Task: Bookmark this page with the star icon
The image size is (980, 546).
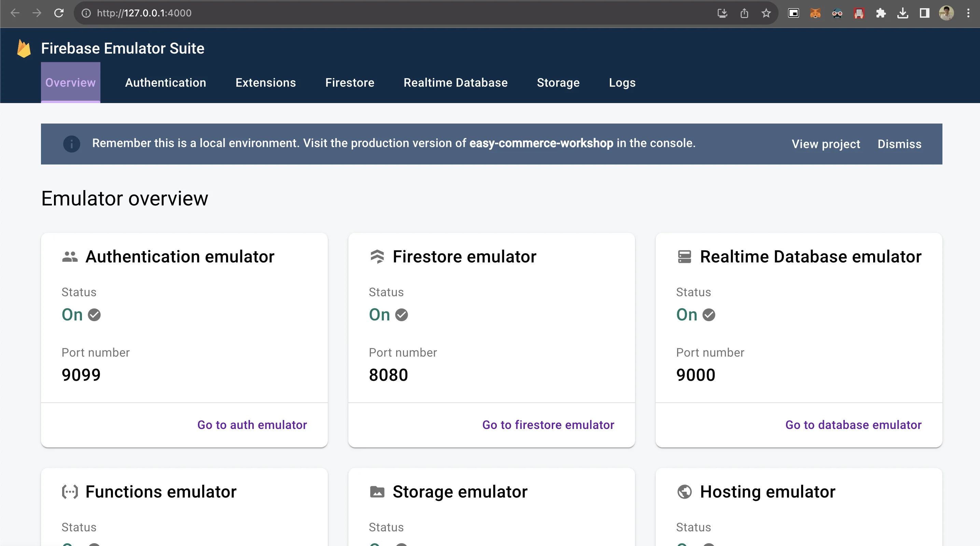Action: click(x=766, y=13)
